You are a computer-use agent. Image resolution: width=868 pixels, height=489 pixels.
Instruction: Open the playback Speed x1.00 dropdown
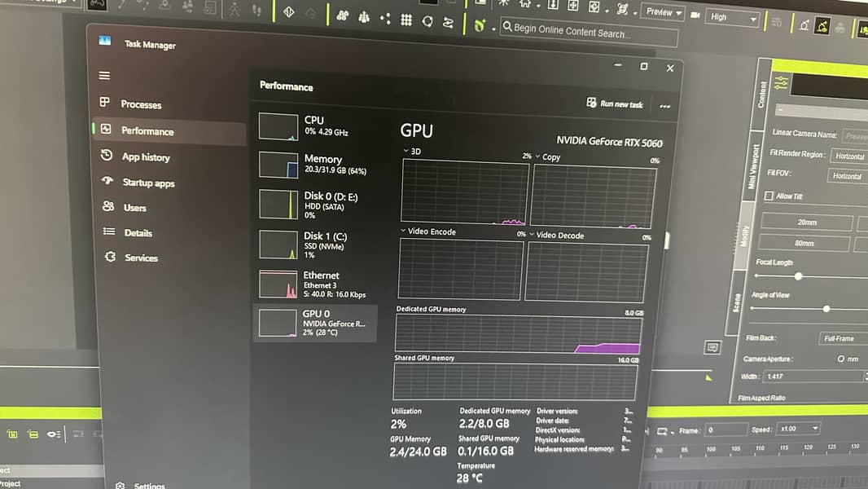point(798,429)
